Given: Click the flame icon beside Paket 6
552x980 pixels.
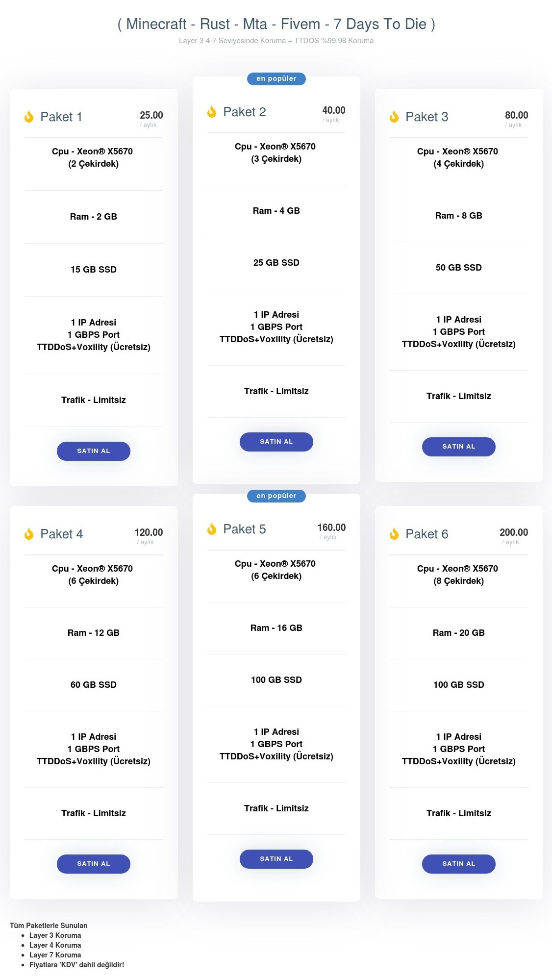Looking at the screenshot, I should (394, 534).
